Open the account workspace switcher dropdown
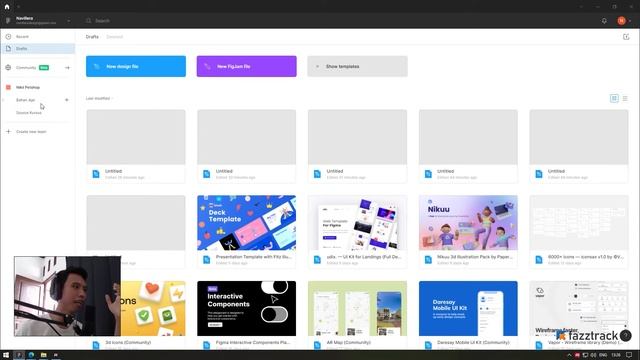Viewport: 640px width, 360px height. [x=69, y=20]
